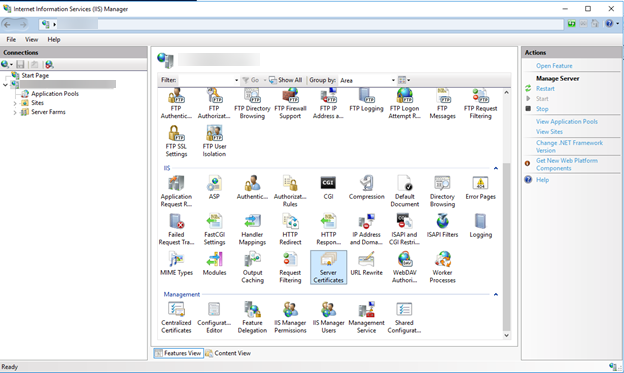The width and height of the screenshot is (624, 373).
Task: Open Authorization Rules feature
Action: [x=290, y=191]
